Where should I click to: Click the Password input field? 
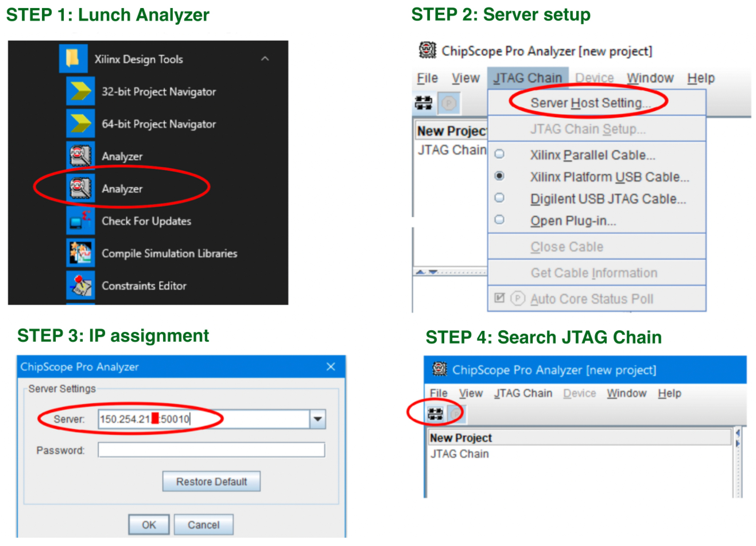[x=211, y=450]
